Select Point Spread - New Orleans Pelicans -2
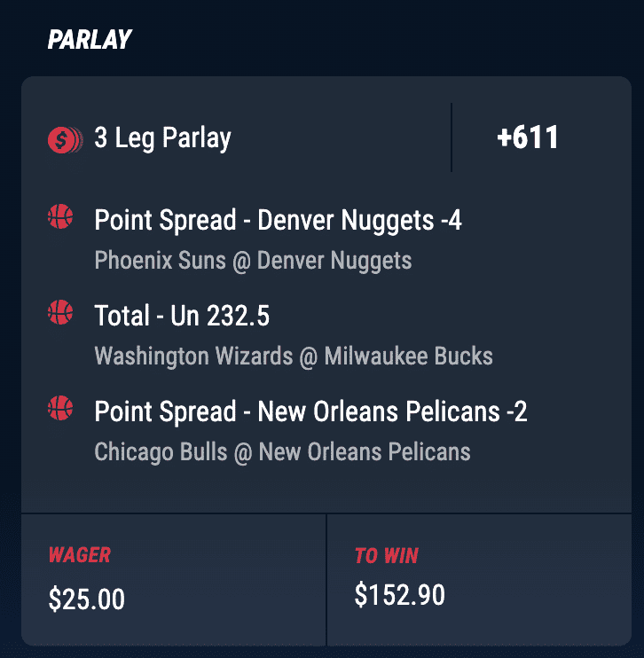This screenshot has height=658, width=644. click(310, 411)
